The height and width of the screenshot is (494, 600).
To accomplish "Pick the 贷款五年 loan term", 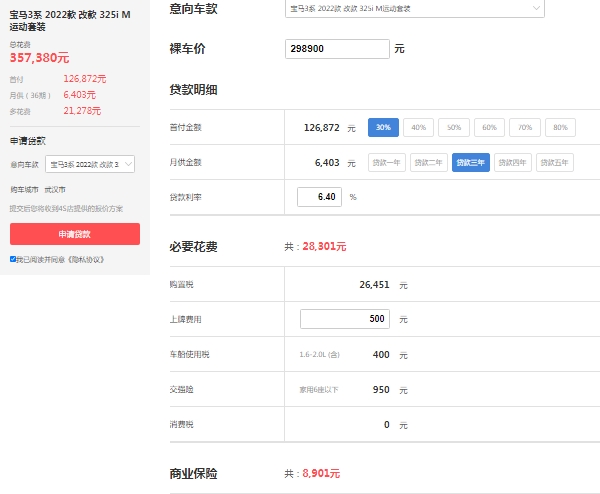I will (x=555, y=162).
